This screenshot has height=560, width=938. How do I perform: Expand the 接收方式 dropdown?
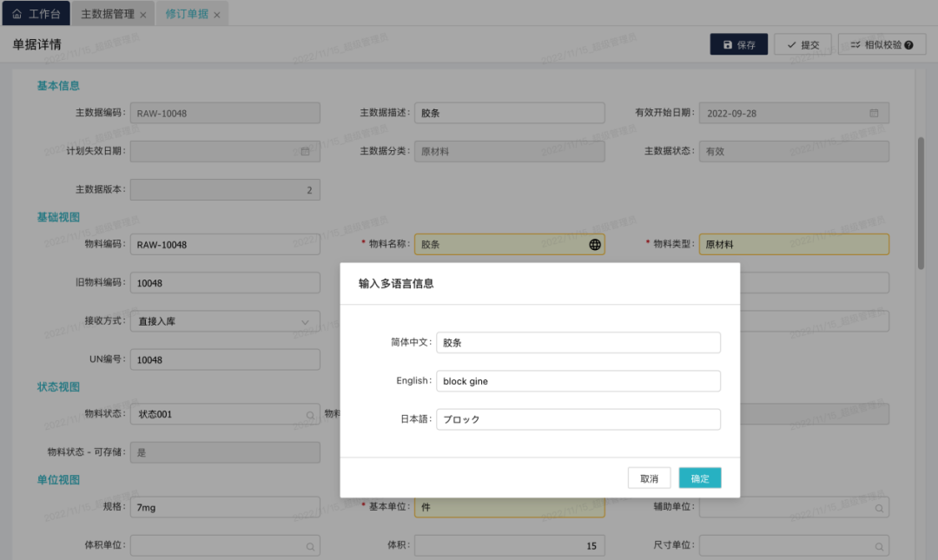(305, 321)
